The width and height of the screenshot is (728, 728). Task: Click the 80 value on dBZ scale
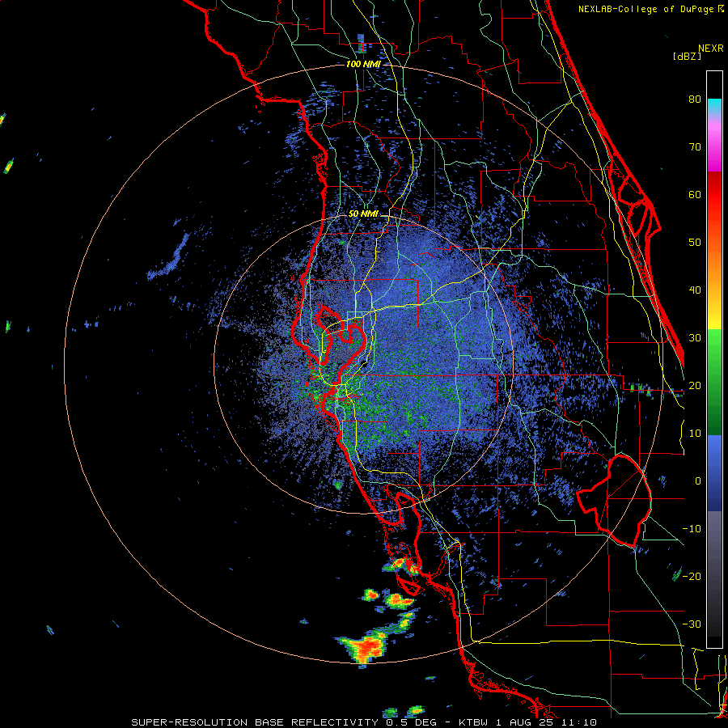tap(695, 99)
